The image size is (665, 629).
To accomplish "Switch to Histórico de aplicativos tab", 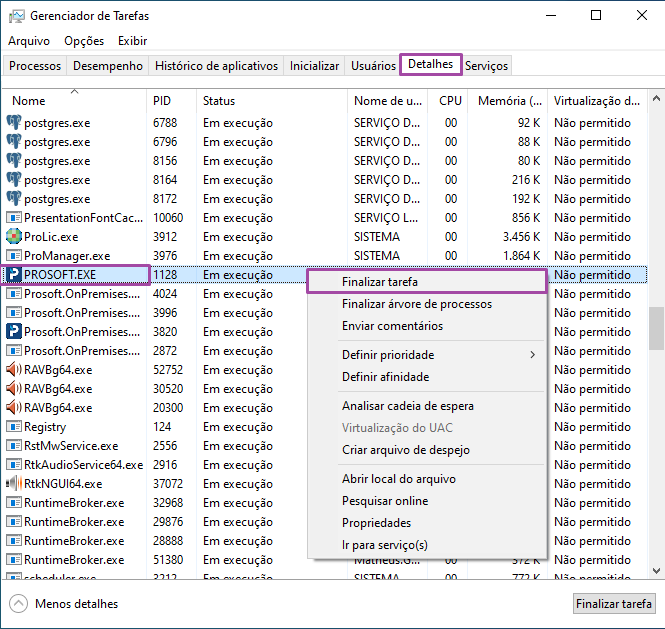I will point(216,66).
